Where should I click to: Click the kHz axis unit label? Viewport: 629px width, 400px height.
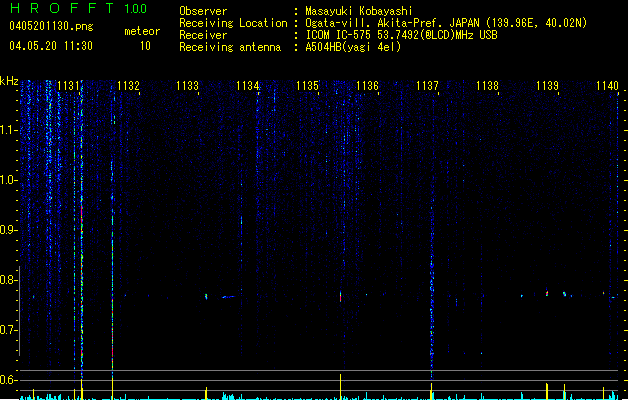pyautogui.click(x=9, y=81)
